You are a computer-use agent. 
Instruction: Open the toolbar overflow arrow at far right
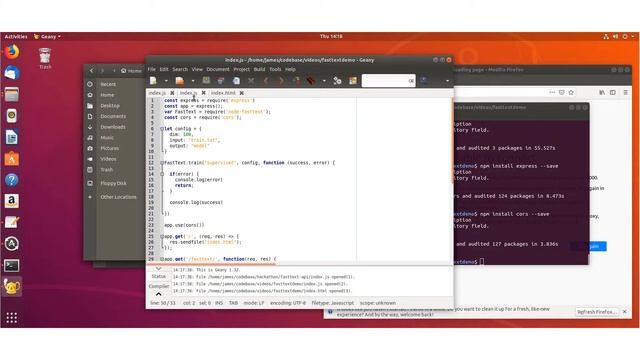coord(447,81)
